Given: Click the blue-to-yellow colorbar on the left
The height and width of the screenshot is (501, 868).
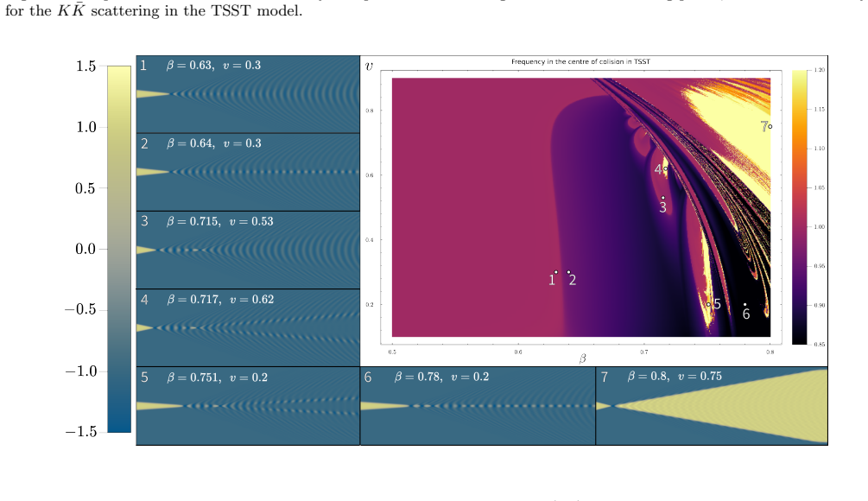Looking at the screenshot, I should point(119,249).
